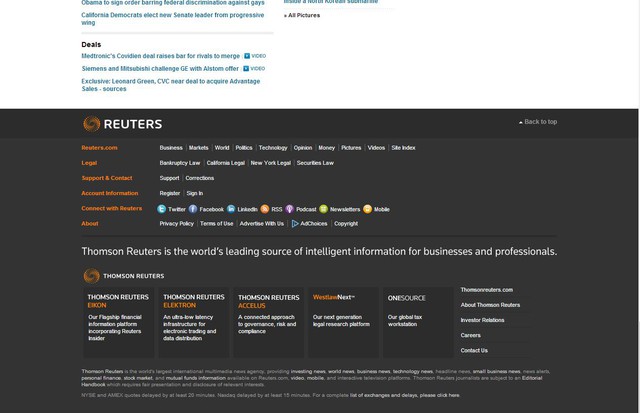Screen dimensions: 640x413
Task: Go to the Technology section
Action: [x=272, y=147]
